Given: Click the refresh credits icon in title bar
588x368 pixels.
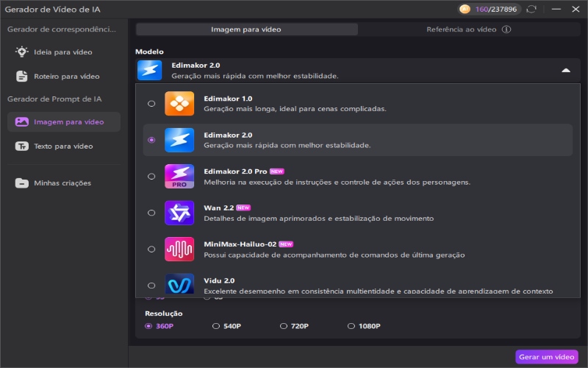Looking at the screenshot, I should [531, 10].
